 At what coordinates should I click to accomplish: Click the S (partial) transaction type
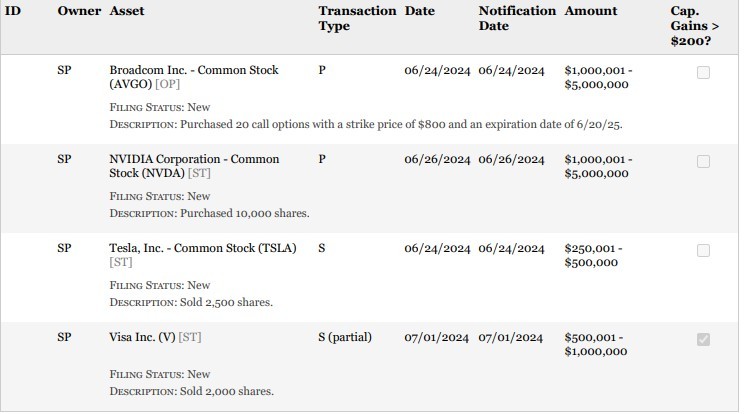point(344,337)
